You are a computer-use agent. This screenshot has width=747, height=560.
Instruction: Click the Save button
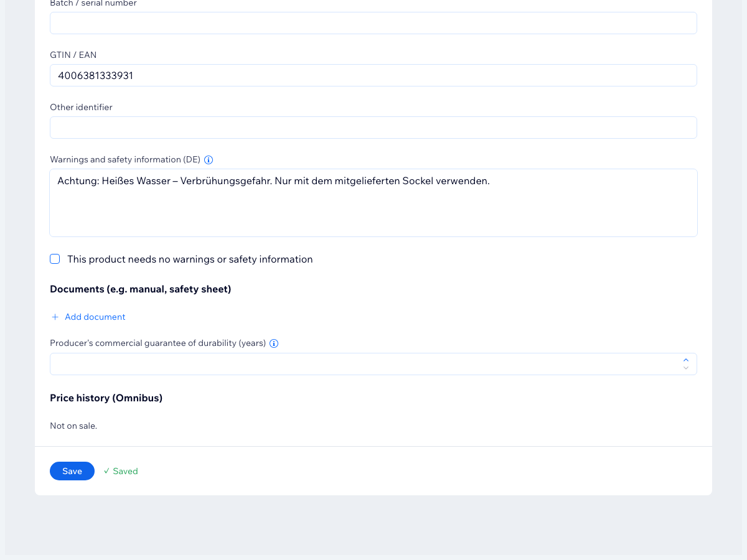(72, 471)
